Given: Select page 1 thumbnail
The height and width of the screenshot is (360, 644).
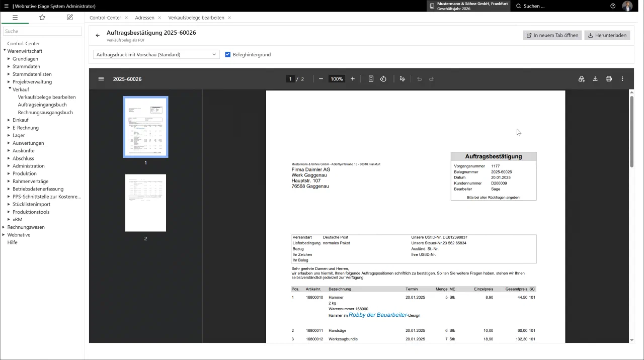Looking at the screenshot, I should click(x=145, y=127).
